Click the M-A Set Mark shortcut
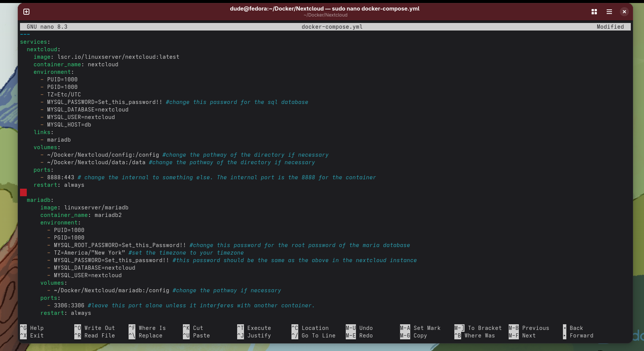The image size is (644, 351). pos(420,328)
